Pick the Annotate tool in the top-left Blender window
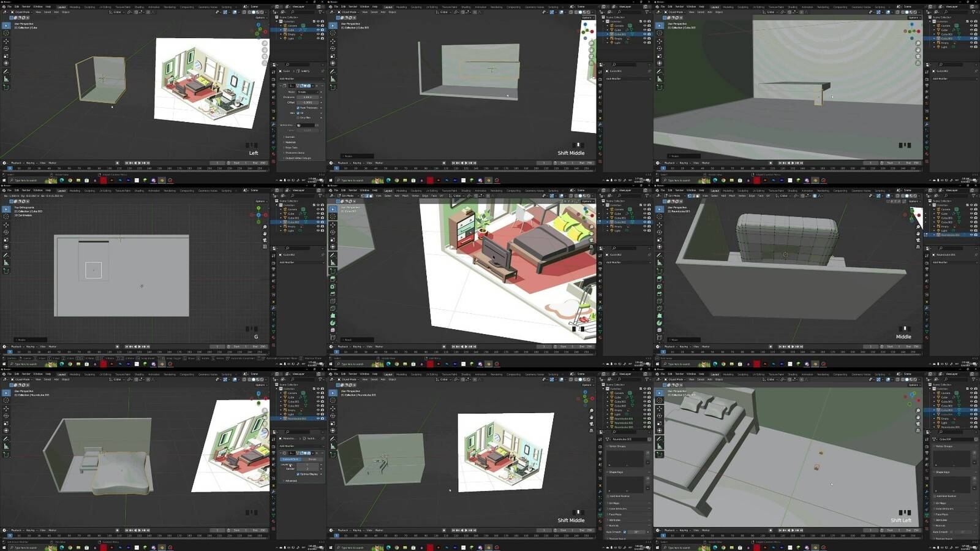Screen dimensions: 980x551 tap(6, 71)
